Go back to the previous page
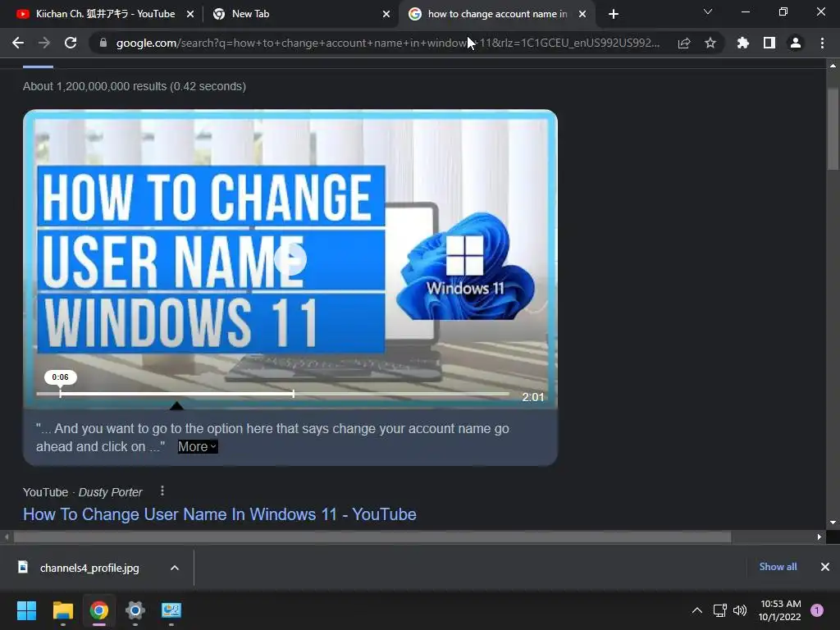This screenshot has width=840, height=630. [18, 43]
